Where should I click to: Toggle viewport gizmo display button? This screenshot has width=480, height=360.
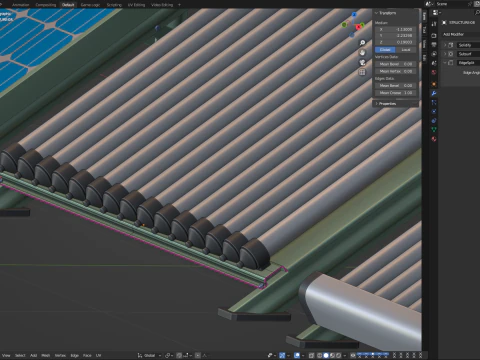[x=282, y=355]
